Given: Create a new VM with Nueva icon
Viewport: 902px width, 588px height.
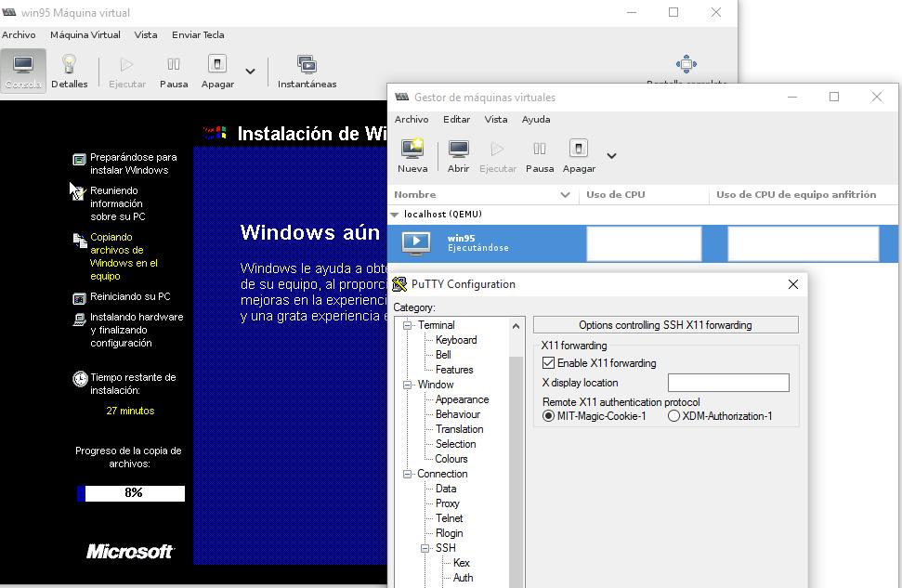Looking at the screenshot, I should 412,150.
